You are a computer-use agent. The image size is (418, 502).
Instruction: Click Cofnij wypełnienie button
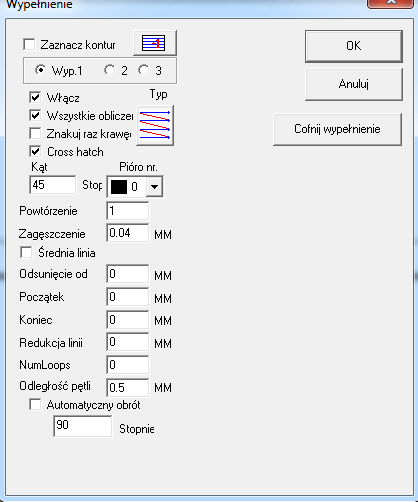337,129
